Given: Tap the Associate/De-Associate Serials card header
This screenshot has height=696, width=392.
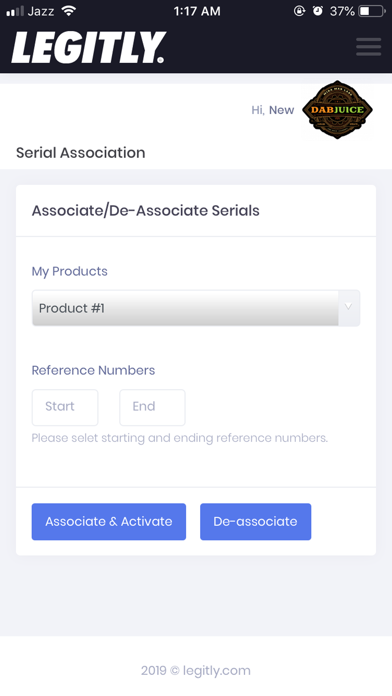Looking at the screenshot, I should pos(146,210).
